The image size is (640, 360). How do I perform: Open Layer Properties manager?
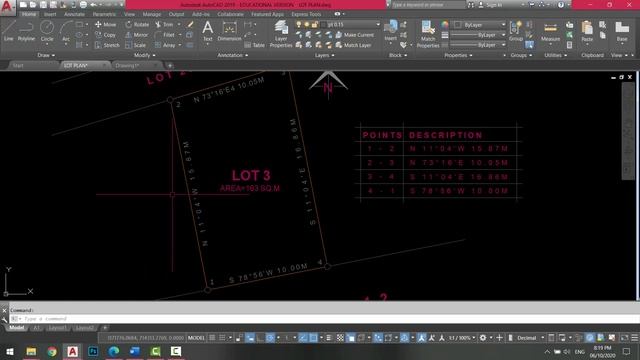click(281, 34)
